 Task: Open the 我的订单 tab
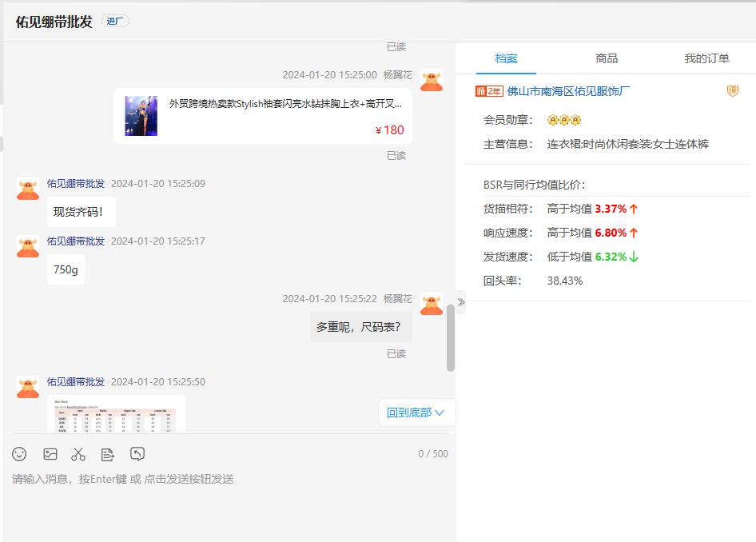(x=706, y=58)
